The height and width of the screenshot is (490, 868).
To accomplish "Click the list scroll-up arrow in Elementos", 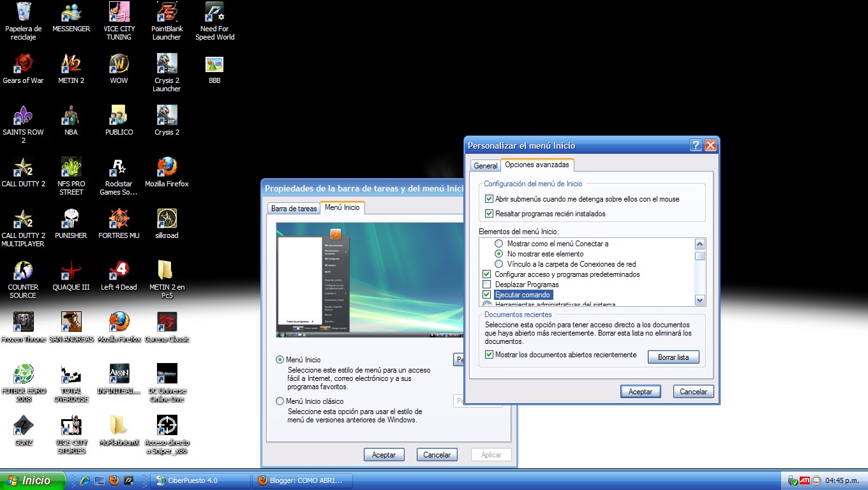I will click(x=700, y=244).
